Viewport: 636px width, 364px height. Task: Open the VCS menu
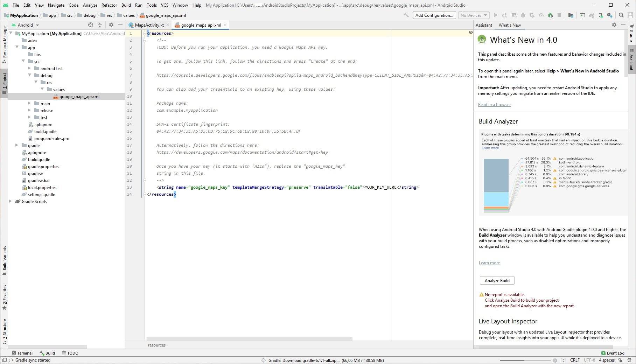coord(165,5)
